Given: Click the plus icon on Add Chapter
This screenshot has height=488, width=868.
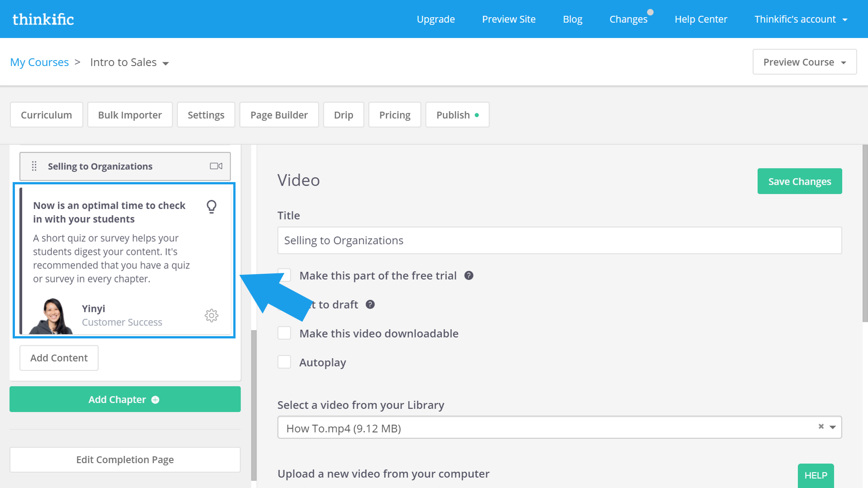Looking at the screenshot, I should [155, 400].
